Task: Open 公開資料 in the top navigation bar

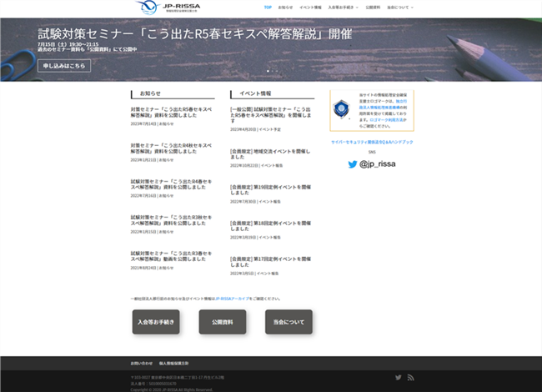Action: 373,7
